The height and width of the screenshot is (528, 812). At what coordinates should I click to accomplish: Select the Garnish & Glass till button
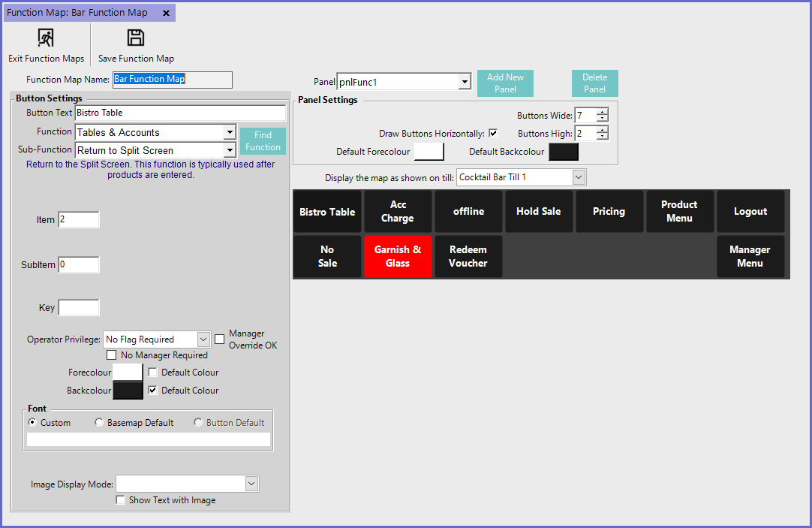tap(398, 256)
